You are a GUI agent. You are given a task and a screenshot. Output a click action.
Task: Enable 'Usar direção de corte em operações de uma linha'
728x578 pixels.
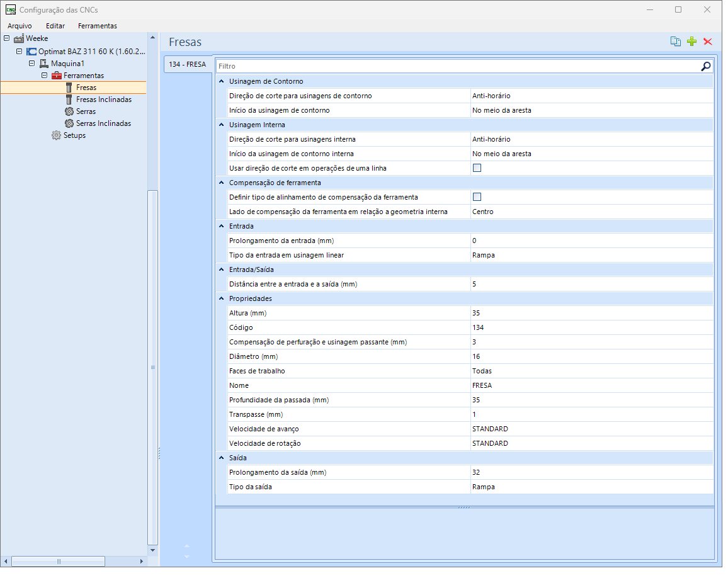click(x=477, y=168)
